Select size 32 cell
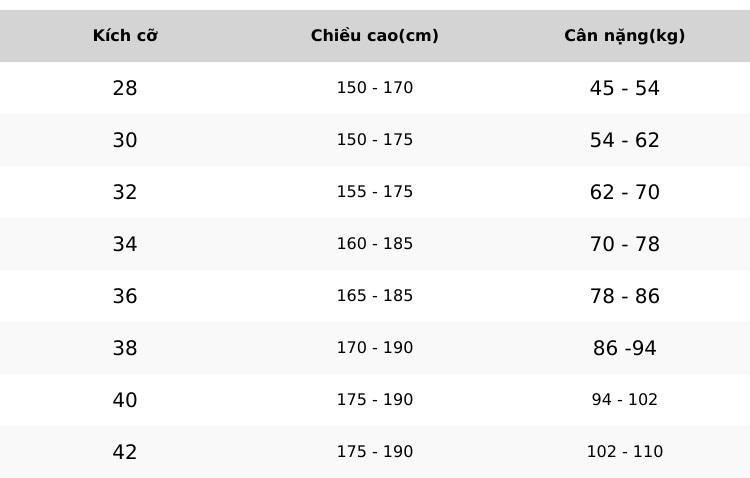This screenshot has height=478, width=750. coord(125,192)
